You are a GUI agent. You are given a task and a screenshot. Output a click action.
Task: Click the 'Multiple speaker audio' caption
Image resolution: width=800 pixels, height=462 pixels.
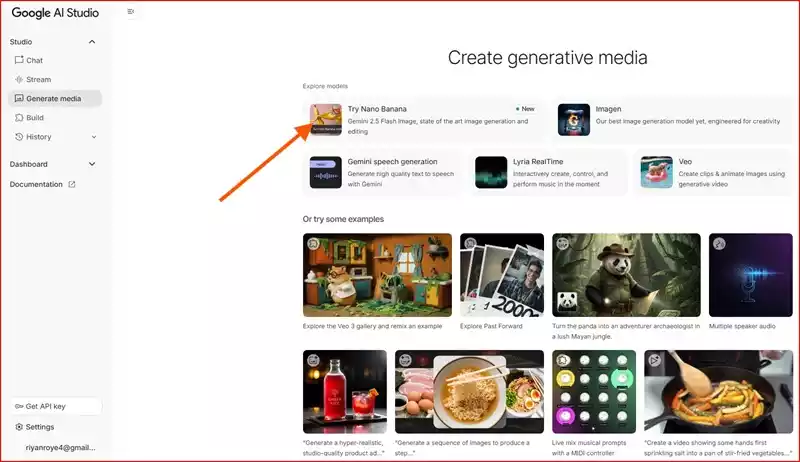(x=742, y=326)
